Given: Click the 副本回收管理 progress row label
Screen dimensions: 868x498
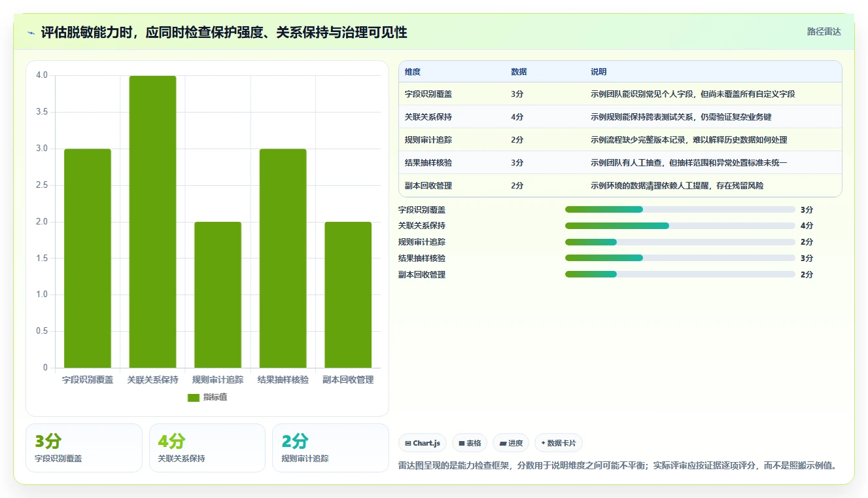Looking at the screenshot, I should tap(422, 275).
